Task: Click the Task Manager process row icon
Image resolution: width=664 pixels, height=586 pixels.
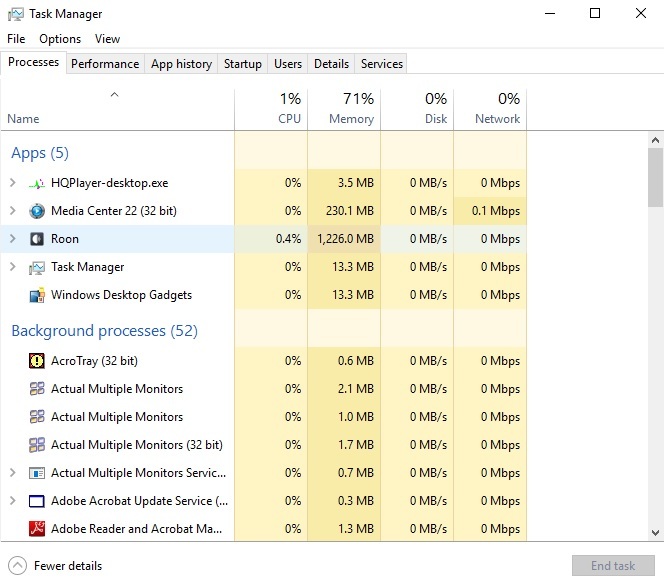Action: [x=37, y=267]
